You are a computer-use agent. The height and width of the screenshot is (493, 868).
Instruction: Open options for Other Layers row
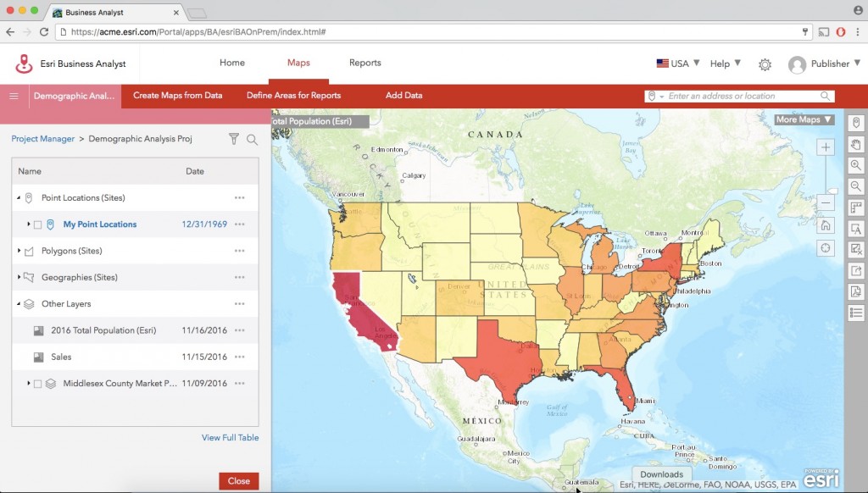[239, 304]
